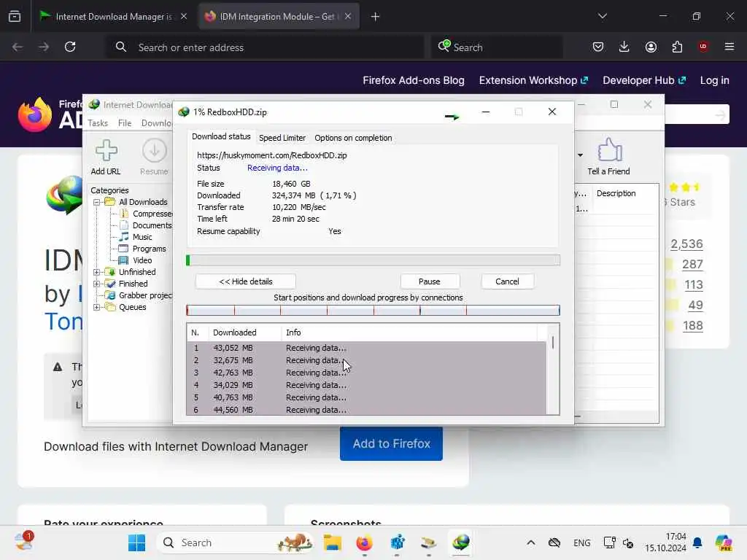Open the IDM toolbar overflow dropdown arrow
The width and height of the screenshot is (747, 560).
[580, 155]
